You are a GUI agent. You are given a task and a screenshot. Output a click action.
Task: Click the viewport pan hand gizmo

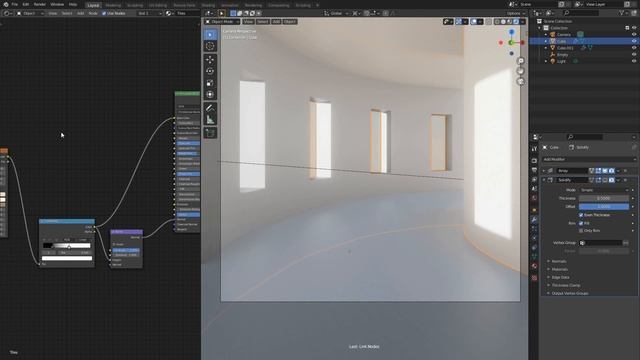(520, 71)
